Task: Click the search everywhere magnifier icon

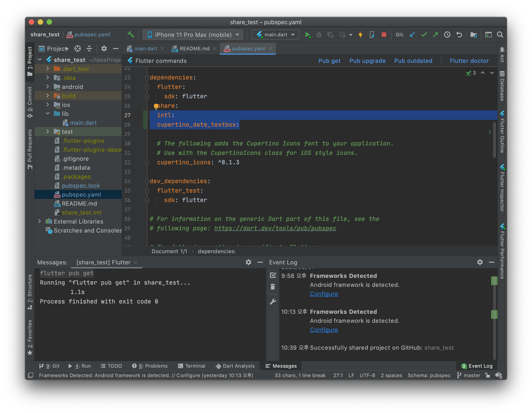Action: click(x=500, y=35)
